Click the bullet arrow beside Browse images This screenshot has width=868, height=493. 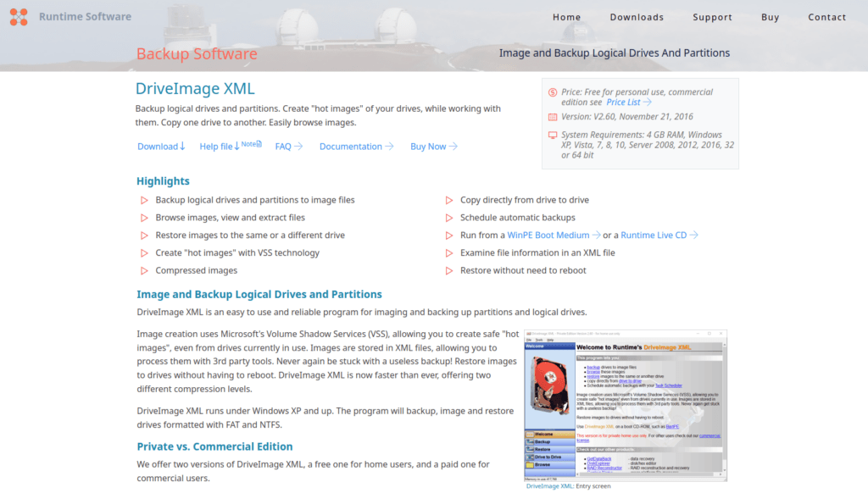pos(144,218)
